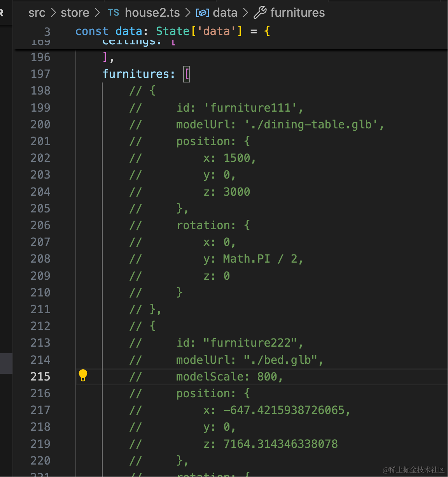
Task: Click 'modelScale: 800' on line 215
Action: (227, 377)
